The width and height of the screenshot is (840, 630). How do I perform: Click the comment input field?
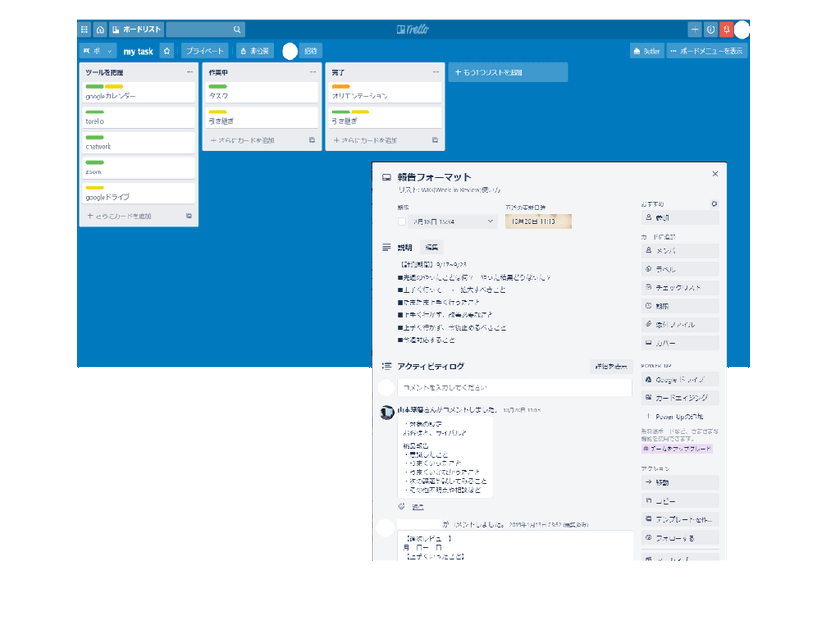click(x=514, y=387)
